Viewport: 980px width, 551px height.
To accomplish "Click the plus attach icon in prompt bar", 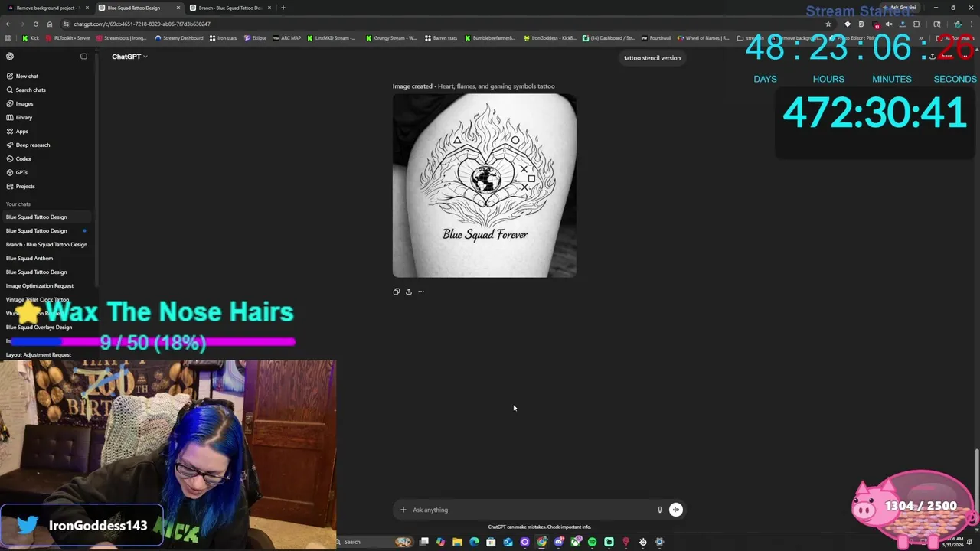I will click(x=403, y=510).
